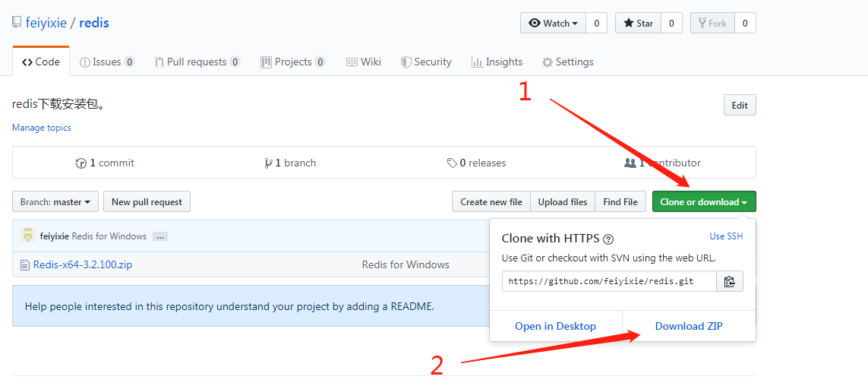Click the feiyixie avatar in commit row
The width and height of the screenshot is (868, 386).
click(28, 236)
